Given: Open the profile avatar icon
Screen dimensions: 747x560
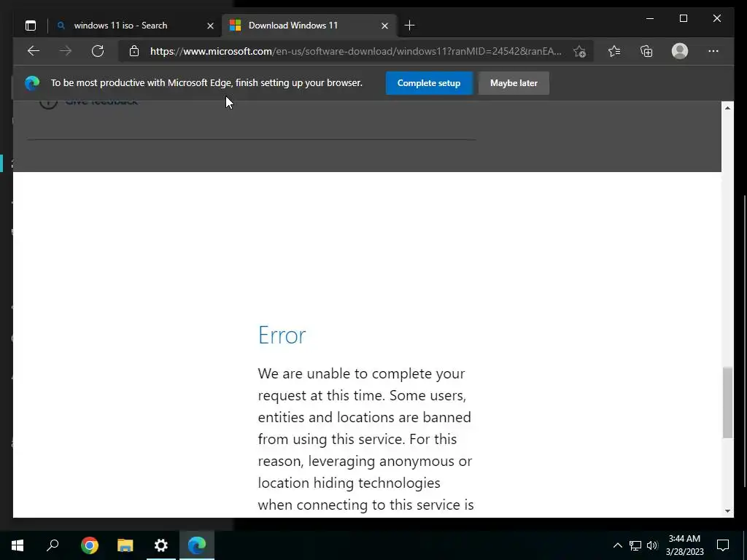Looking at the screenshot, I should (680, 51).
